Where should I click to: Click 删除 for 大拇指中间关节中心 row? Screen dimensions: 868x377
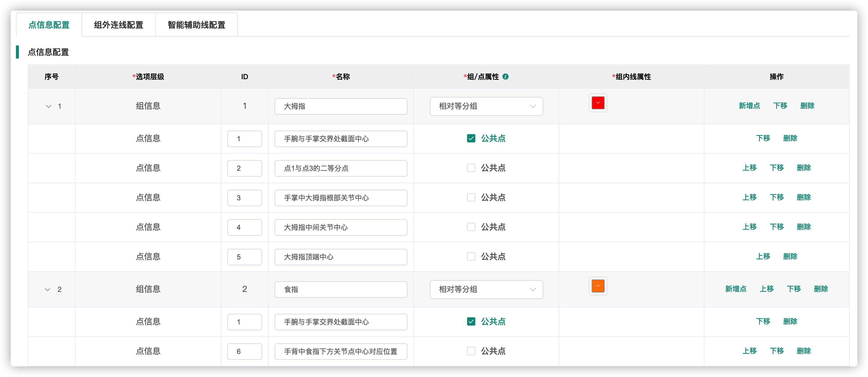[x=804, y=227]
